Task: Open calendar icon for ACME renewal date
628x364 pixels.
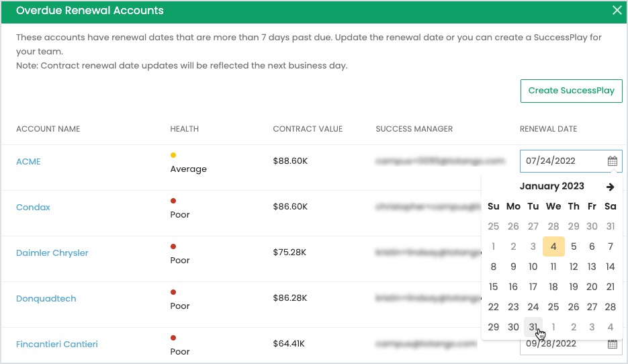Action: [x=612, y=161]
